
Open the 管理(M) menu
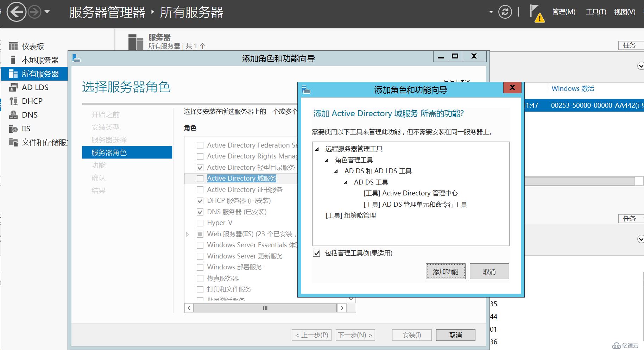click(564, 12)
